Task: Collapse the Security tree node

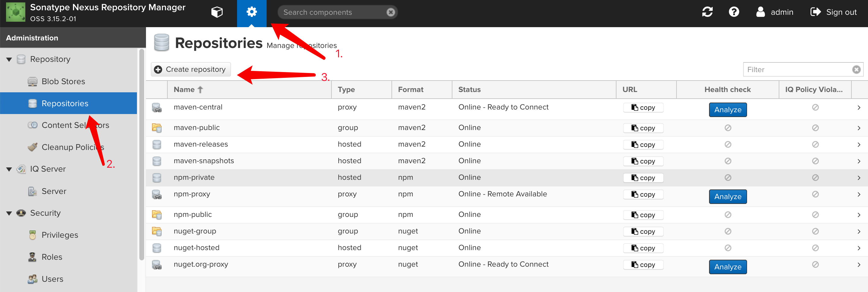Action: tap(9, 214)
